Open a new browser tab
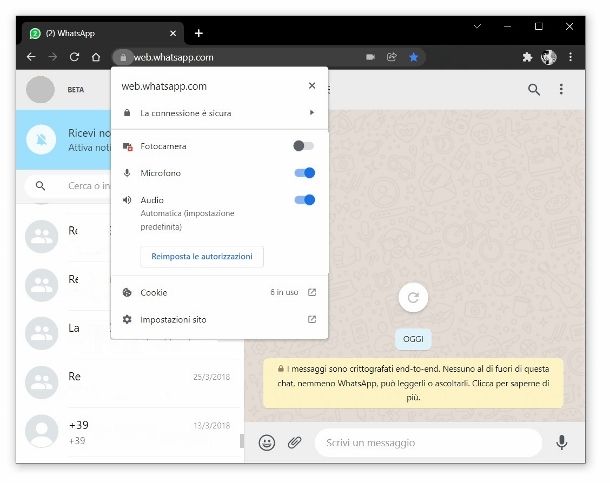The height and width of the screenshot is (483, 610). point(199,33)
